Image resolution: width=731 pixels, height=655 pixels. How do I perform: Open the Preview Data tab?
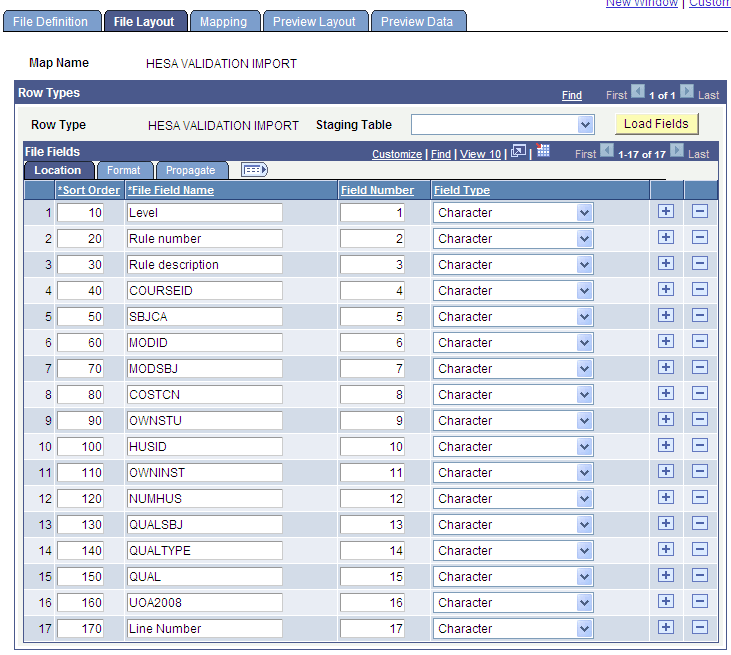point(417,21)
